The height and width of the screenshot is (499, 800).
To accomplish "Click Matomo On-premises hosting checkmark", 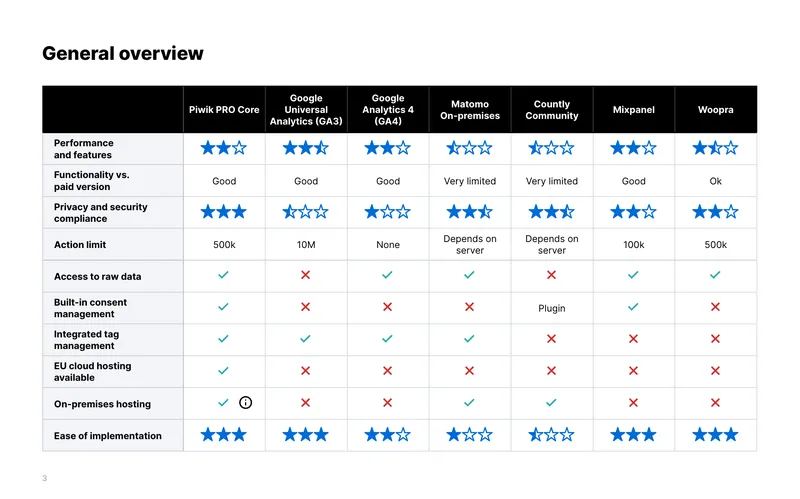I will 469,403.
